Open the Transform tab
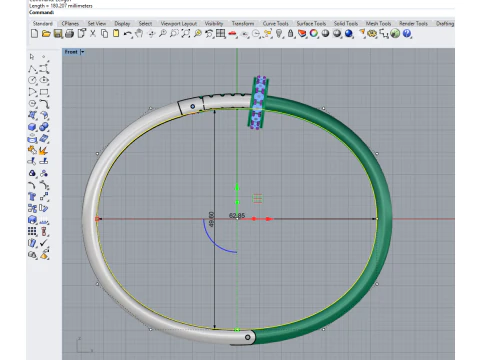Viewport: 480px width, 360px height. point(243,24)
